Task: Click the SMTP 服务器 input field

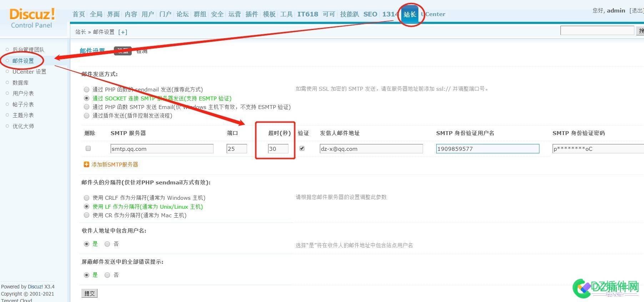Action: coord(162,149)
